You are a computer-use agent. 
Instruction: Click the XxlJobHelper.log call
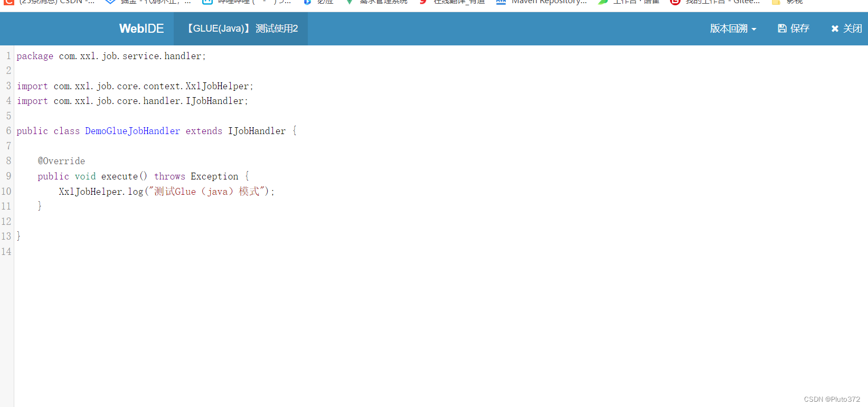[101, 192]
